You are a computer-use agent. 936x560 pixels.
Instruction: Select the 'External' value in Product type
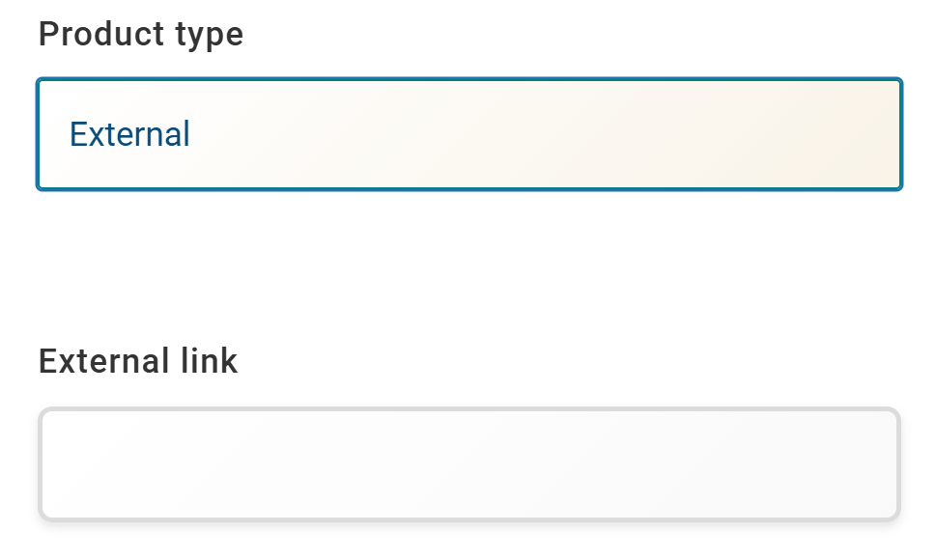[x=130, y=134]
